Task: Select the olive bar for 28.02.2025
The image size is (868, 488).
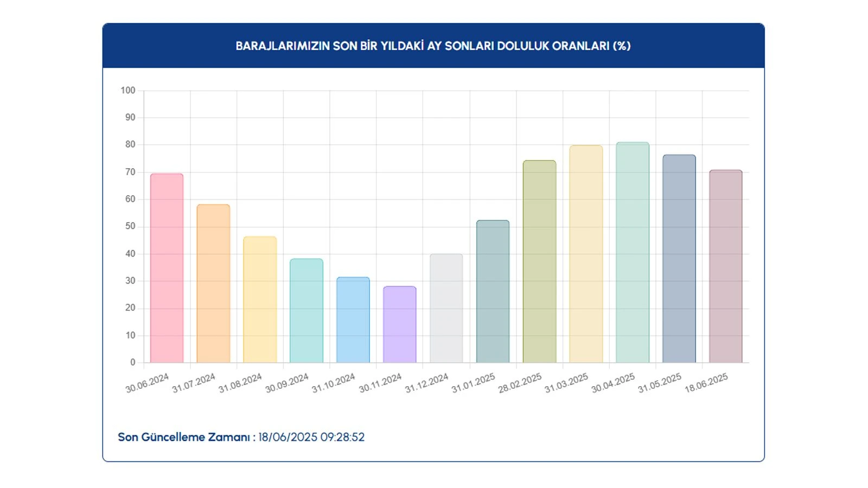Action: tap(539, 261)
